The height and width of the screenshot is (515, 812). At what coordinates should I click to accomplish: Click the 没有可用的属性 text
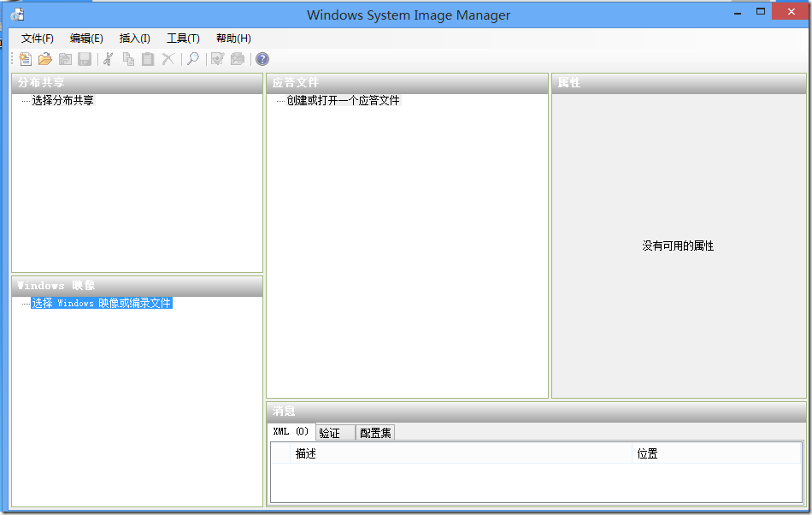pyautogui.click(x=678, y=246)
